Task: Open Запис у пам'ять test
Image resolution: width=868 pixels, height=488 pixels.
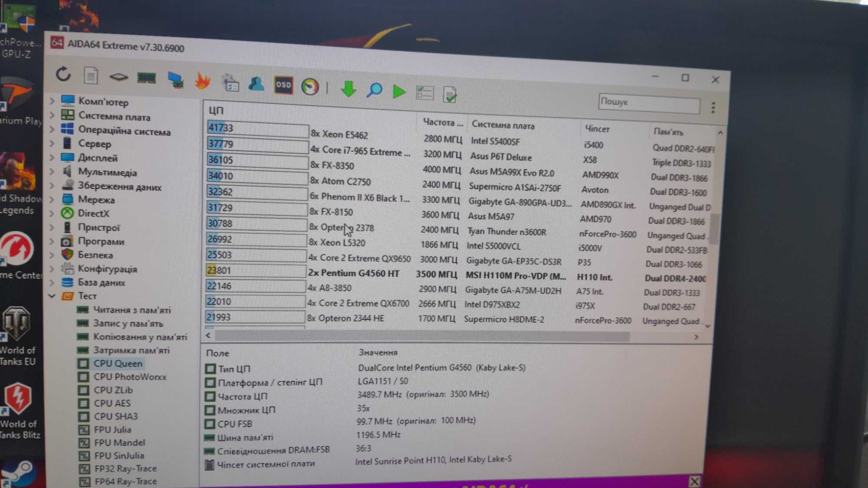Action: pyautogui.click(x=128, y=324)
